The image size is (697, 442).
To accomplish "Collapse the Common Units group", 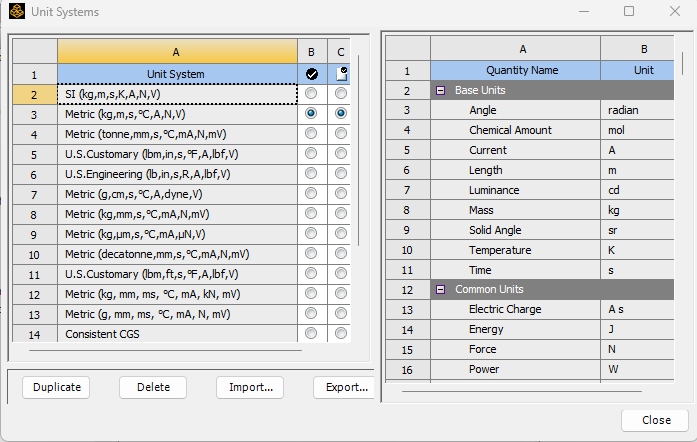I will 441,289.
